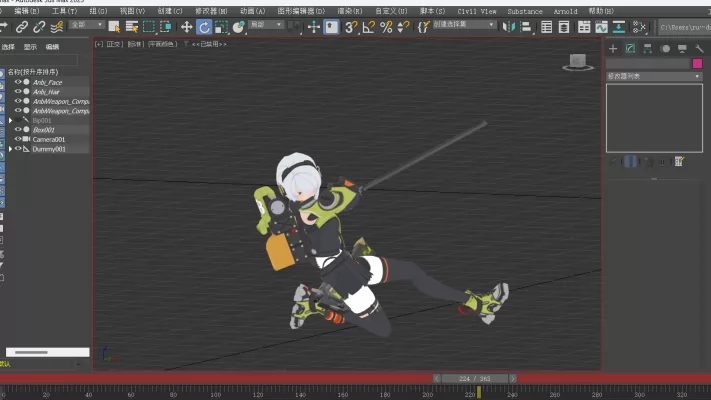Click the pink object color swatch

[697, 63]
